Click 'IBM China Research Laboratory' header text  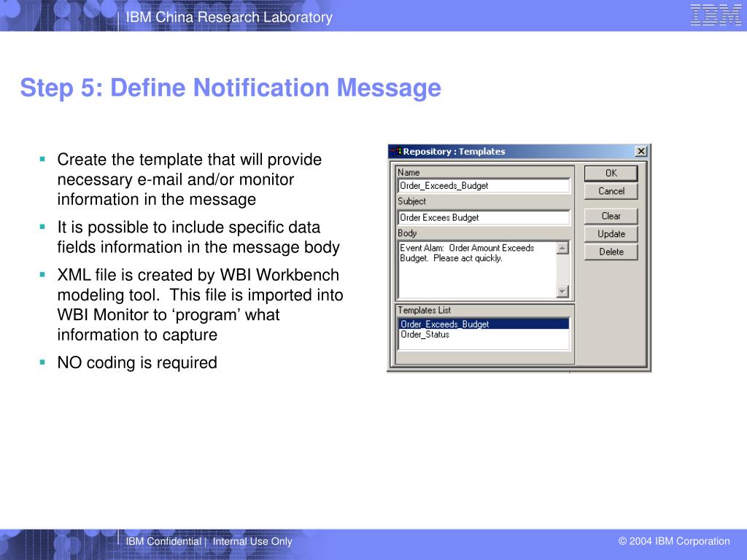point(229,17)
